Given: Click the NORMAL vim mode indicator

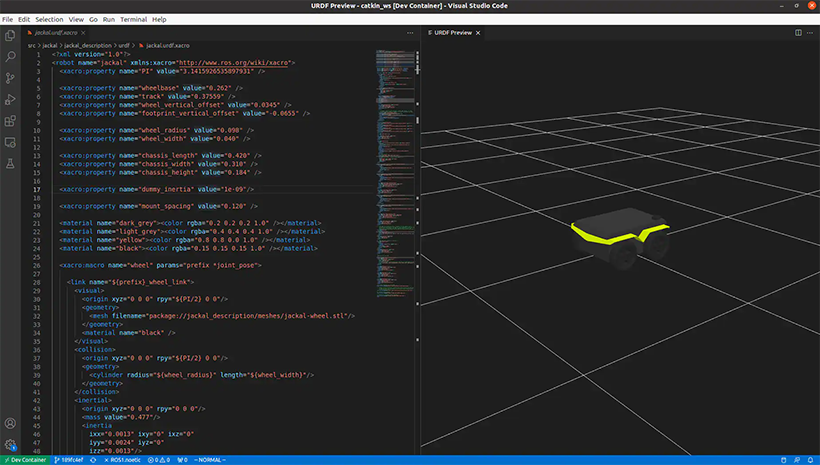Looking at the screenshot, I should pyautogui.click(x=210, y=460).
